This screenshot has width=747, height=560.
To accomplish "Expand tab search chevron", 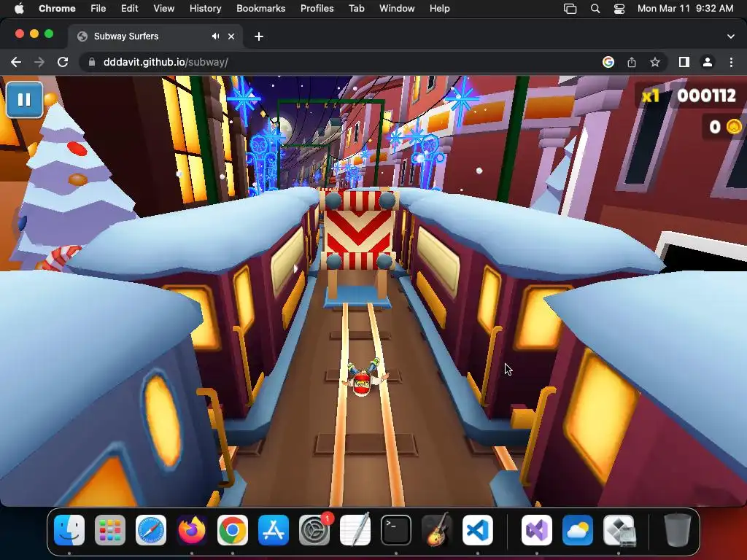I will tap(731, 36).
